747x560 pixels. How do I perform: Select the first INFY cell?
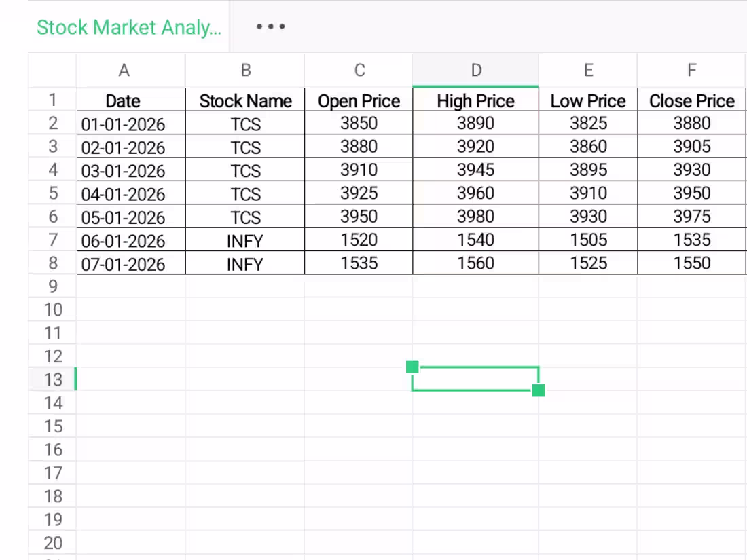click(x=245, y=240)
